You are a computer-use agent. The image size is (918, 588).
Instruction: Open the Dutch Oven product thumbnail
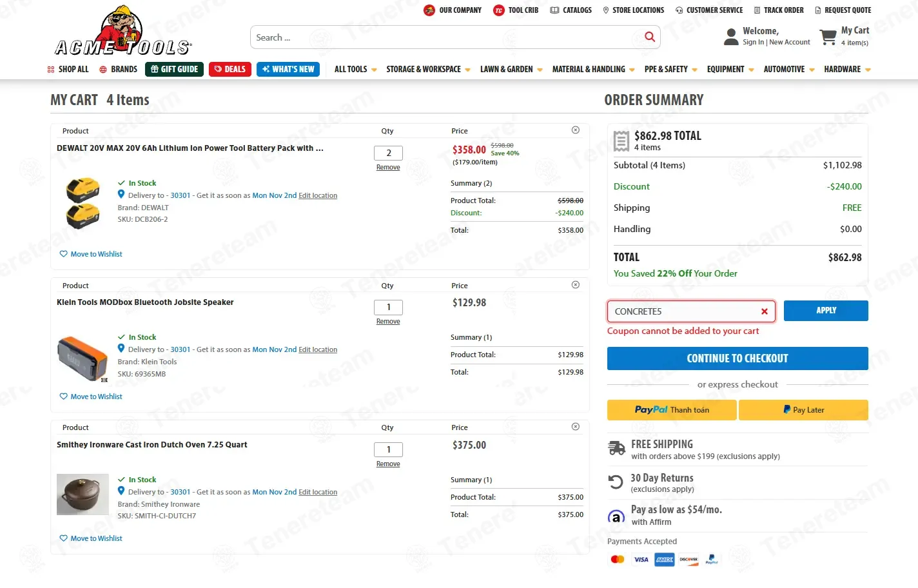[x=83, y=495]
